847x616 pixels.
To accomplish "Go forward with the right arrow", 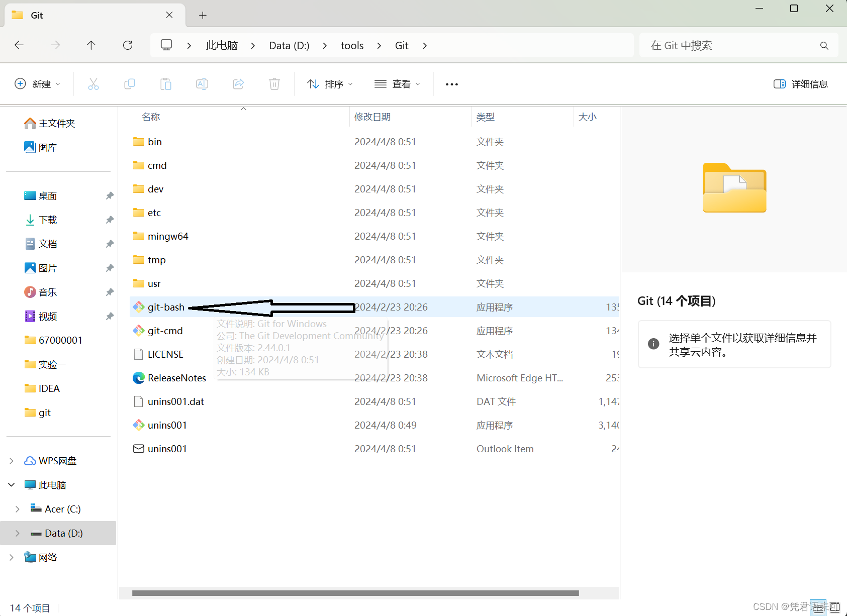I will (55, 45).
